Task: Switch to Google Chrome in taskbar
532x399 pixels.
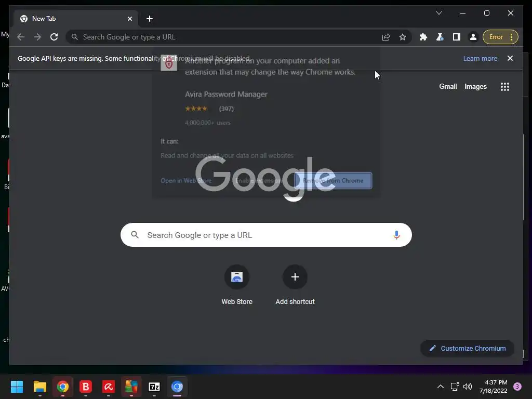Action: (x=63, y=387)
